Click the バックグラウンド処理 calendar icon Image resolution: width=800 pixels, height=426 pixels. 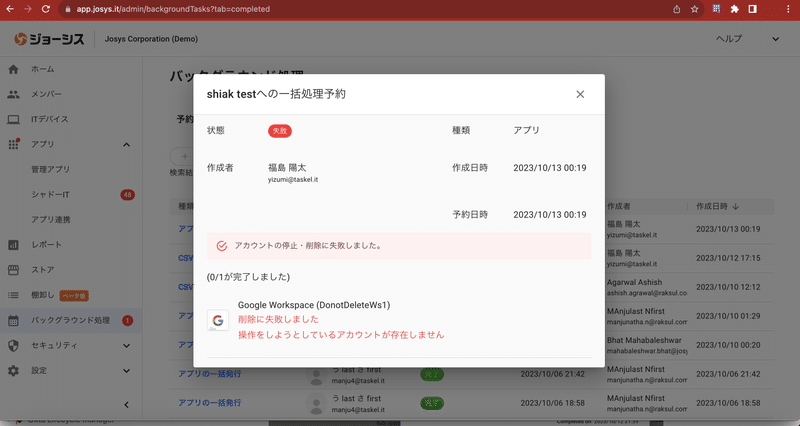click(x=14, y=320)
